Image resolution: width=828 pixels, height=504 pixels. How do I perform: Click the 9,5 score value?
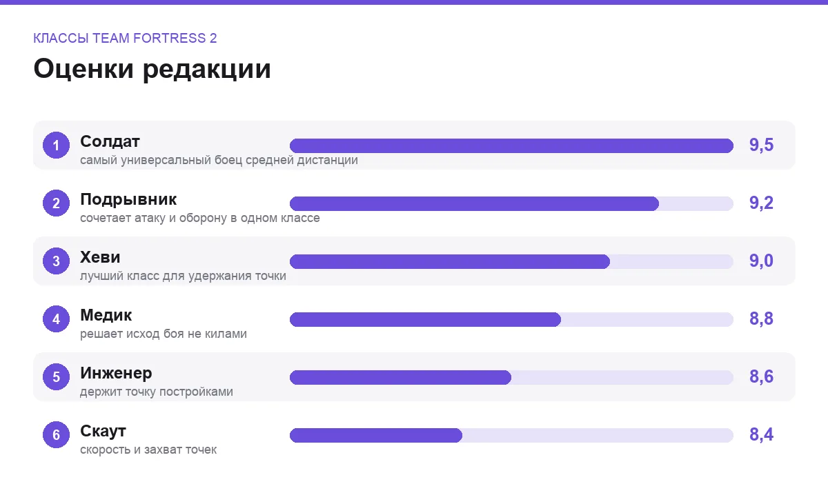[762, 145]
